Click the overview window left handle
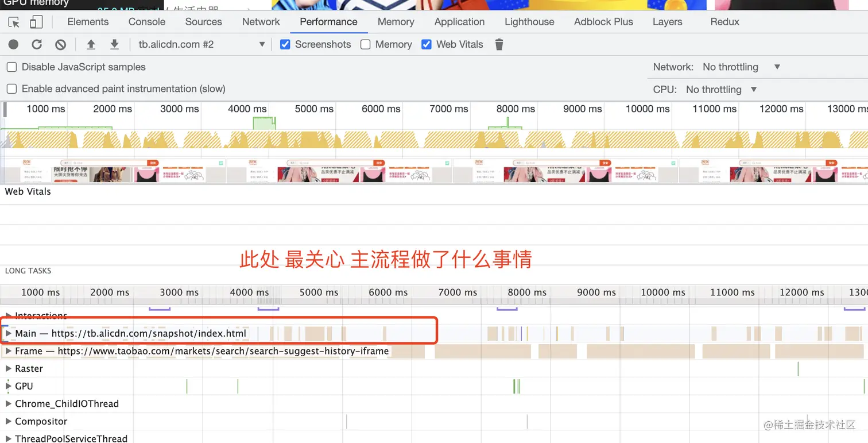Viewport: 868px width, 443px height. pos(5,109)
